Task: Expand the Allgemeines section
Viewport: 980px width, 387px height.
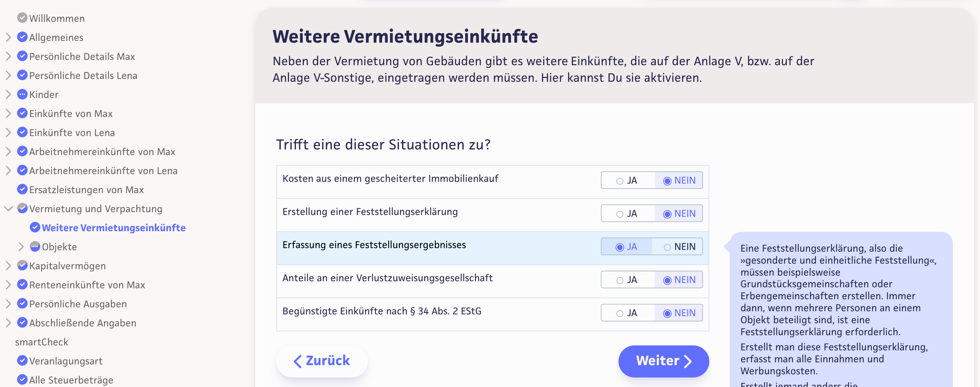Action: [x=8, y=37]
